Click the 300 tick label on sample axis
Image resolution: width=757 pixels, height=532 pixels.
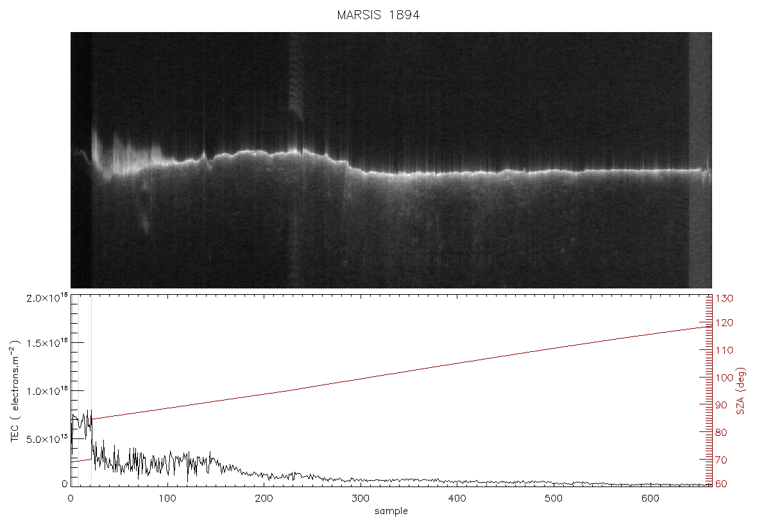click(x=360, y=498)
